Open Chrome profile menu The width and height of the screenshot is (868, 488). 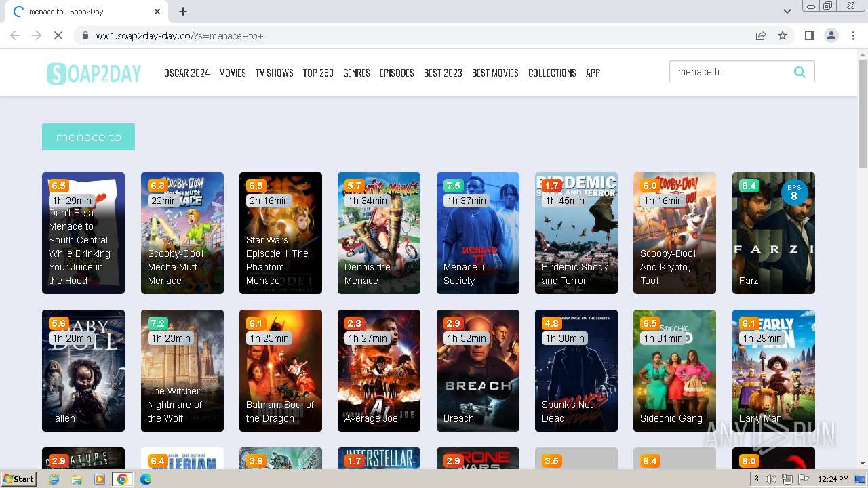[x=831, y=35]
